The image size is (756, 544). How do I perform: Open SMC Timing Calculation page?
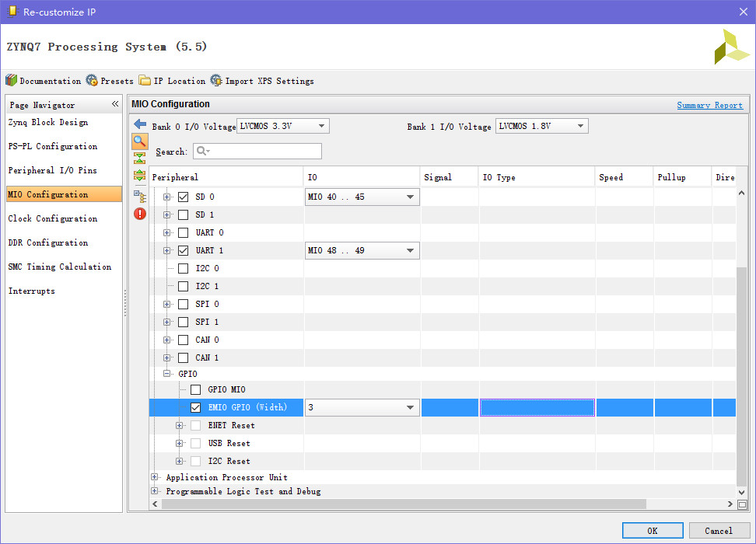click(x=60, y=267)
